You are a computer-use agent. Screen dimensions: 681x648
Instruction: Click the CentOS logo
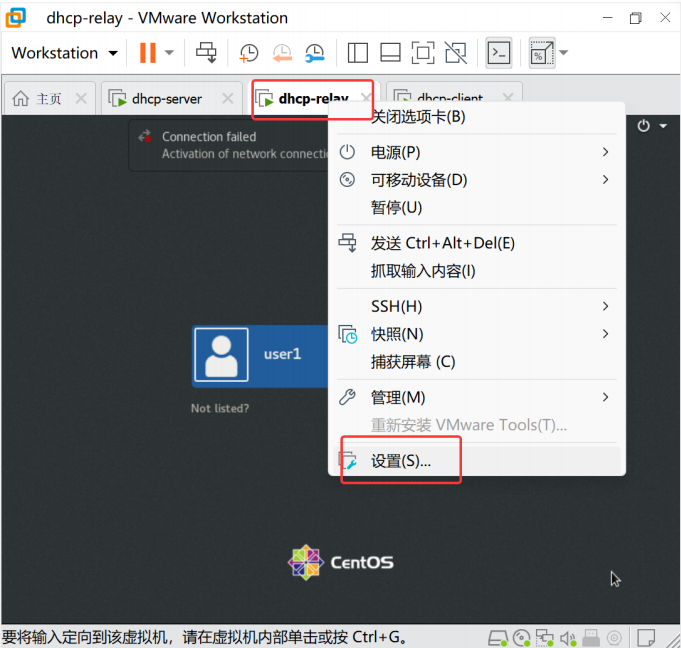tap(341, 562)
